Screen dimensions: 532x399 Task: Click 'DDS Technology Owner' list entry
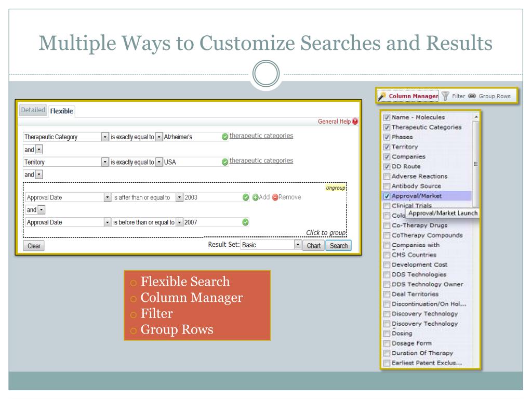tap(427, 284)
